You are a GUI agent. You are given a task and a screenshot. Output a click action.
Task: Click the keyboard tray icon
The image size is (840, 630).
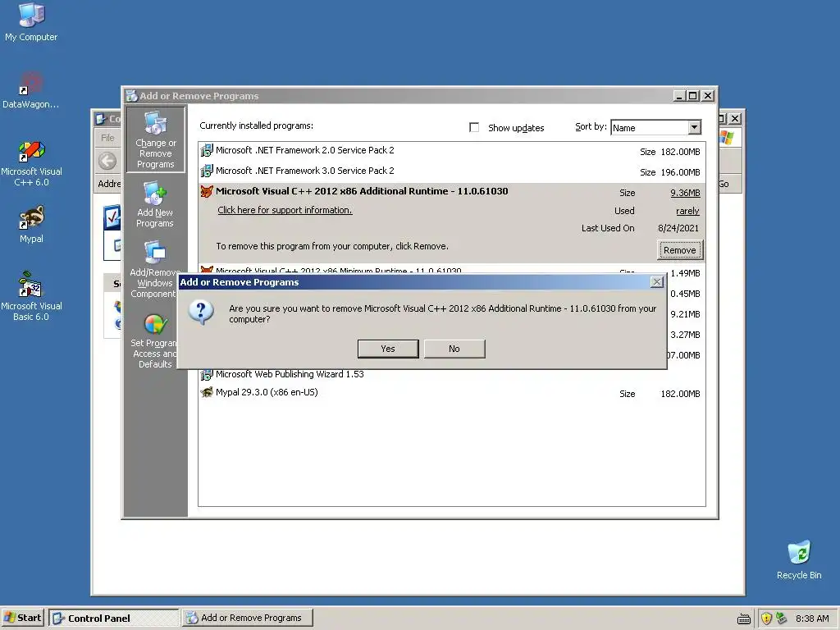pos(743,619)
